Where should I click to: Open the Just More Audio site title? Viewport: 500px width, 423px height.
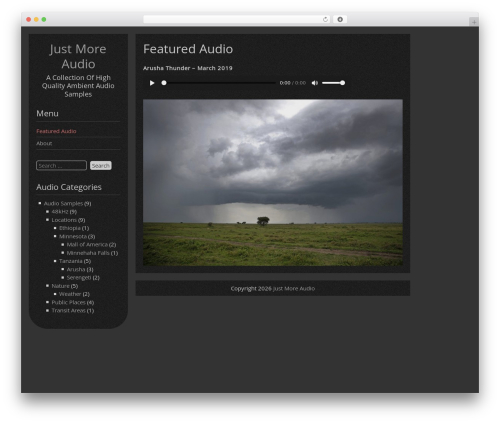click(78, 56)
